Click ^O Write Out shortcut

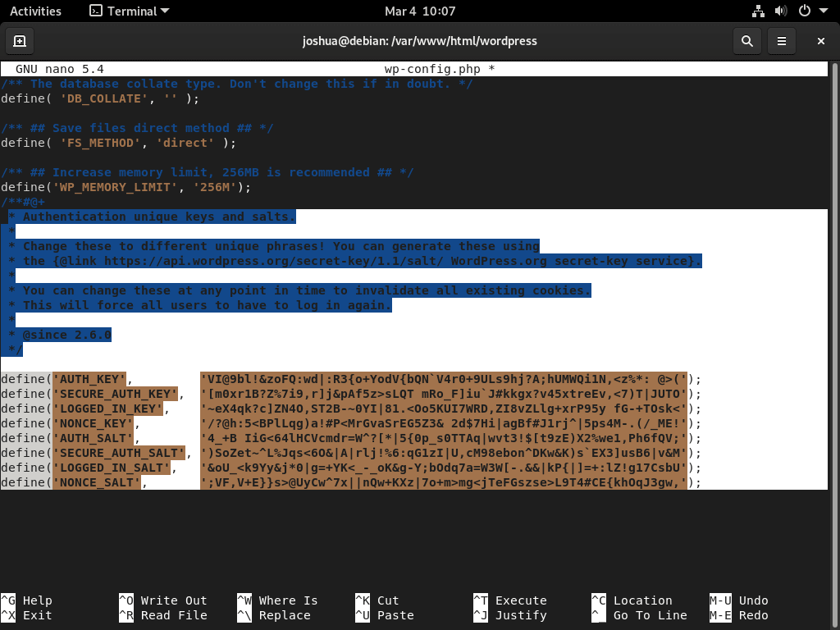pyautogui.click(x=163, y=600)
